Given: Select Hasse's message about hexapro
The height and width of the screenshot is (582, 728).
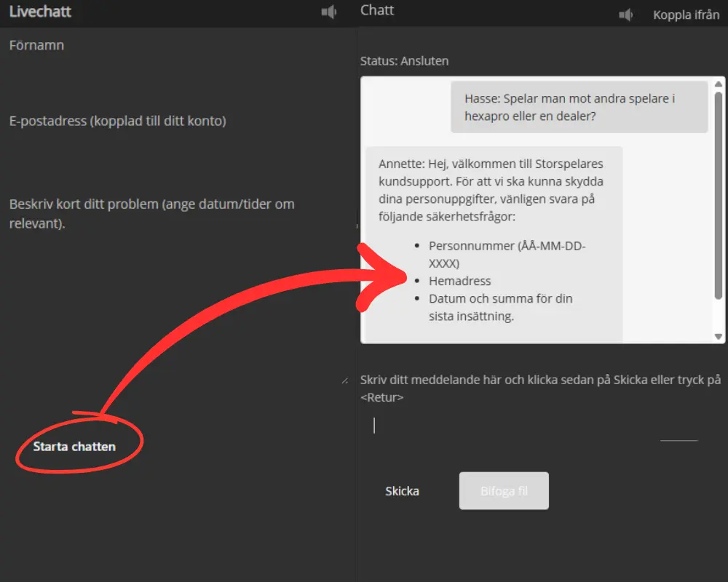Looking at the screenshot, I should (579, 107).
